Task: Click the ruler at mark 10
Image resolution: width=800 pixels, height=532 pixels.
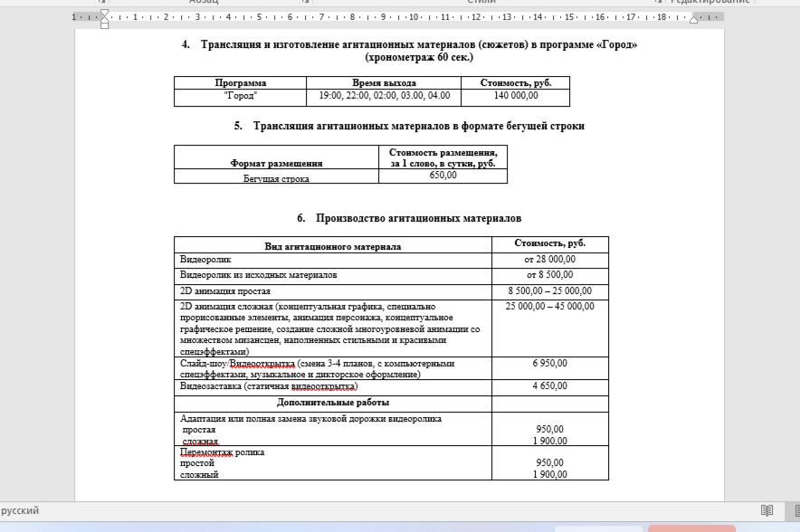Action: (414, 17)
